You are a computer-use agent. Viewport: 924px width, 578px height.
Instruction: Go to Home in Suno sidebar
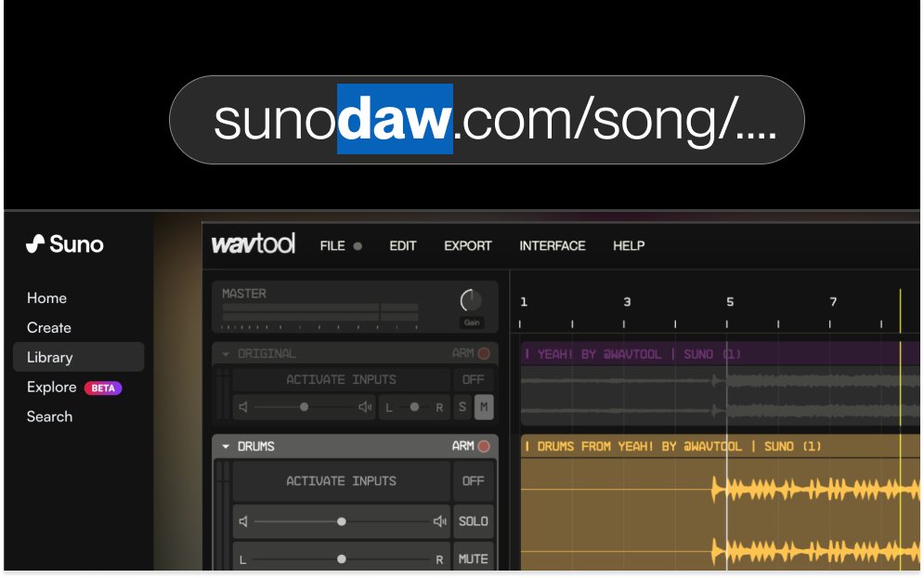46,298
